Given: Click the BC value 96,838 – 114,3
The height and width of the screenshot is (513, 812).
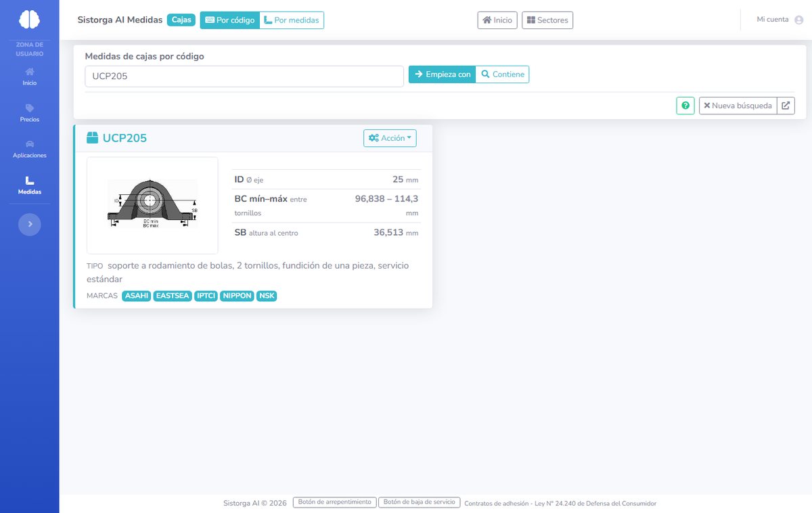Looking at the screenshot, I should [386, 199].
